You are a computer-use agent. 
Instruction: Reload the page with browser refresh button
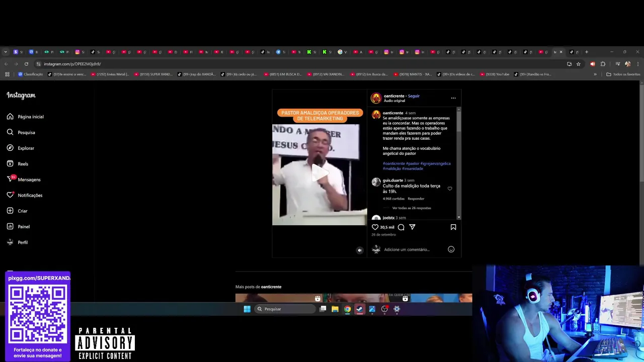click(26, 64)
